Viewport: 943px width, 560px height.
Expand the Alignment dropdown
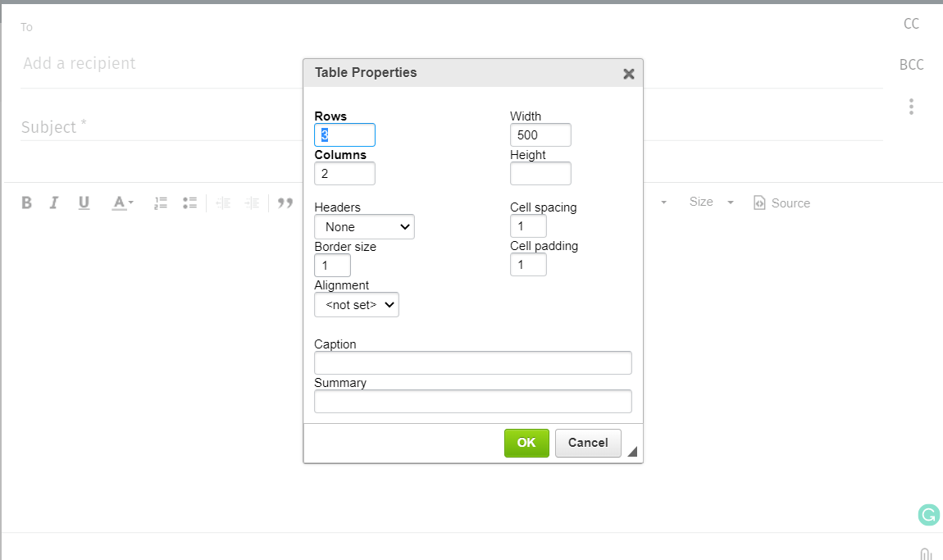[x=357, y=305]
